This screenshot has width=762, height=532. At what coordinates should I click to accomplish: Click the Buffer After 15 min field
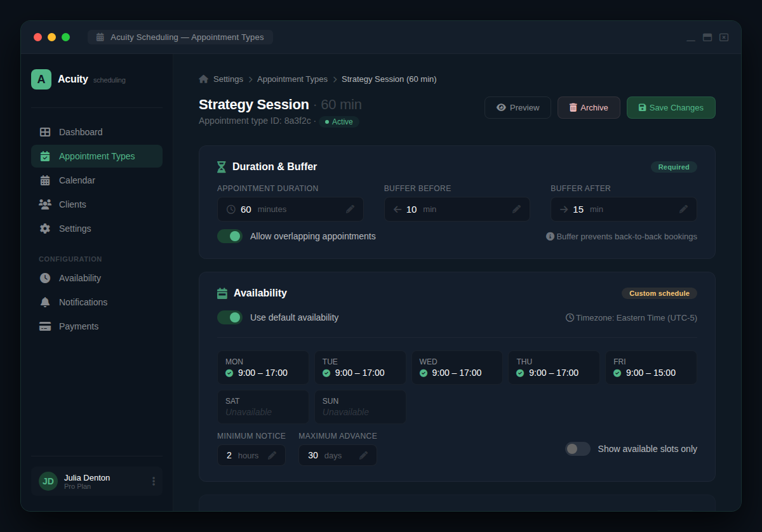click(624, 209)
